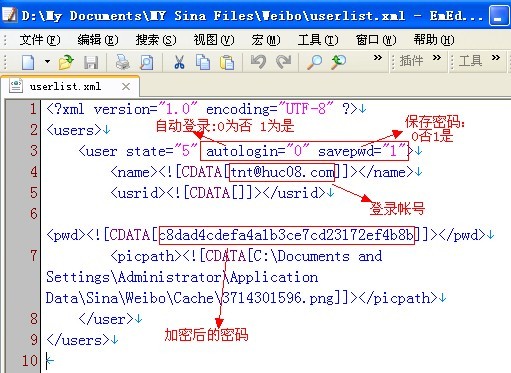The height and width of the screenshot is (373, 511).
Task: Open the 编辑(E) menu
Action: pyautogui.click(x=98, y=40)
